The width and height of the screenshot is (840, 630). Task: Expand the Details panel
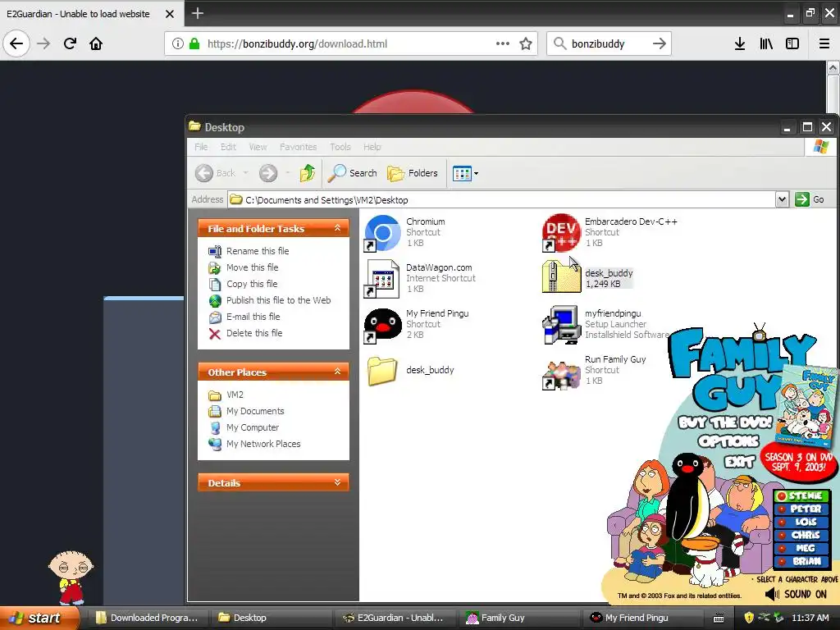[x=337, y=482]
